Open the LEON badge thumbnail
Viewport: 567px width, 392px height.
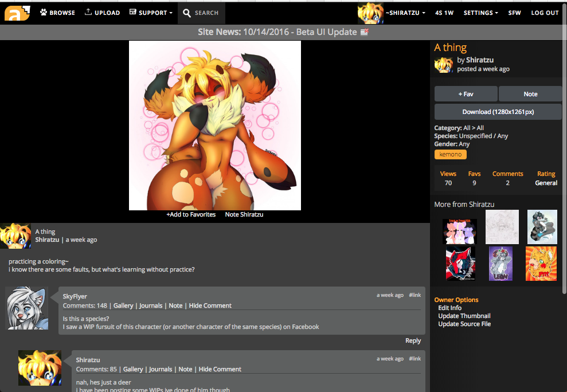pos(500,264)
